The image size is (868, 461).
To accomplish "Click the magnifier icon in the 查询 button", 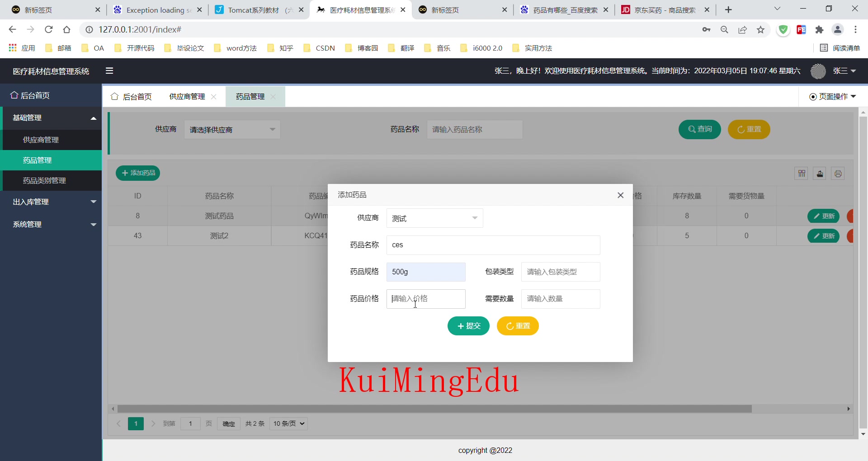I will [x=692, y=129].
